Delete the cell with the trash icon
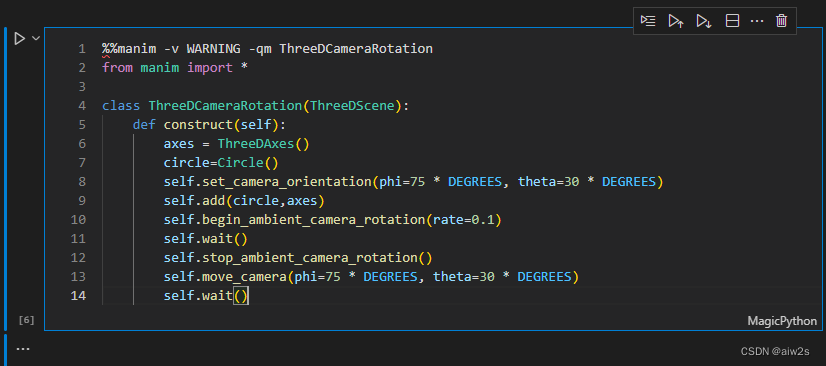The width and height of the screenshot is (826, 366). point(781,21)
